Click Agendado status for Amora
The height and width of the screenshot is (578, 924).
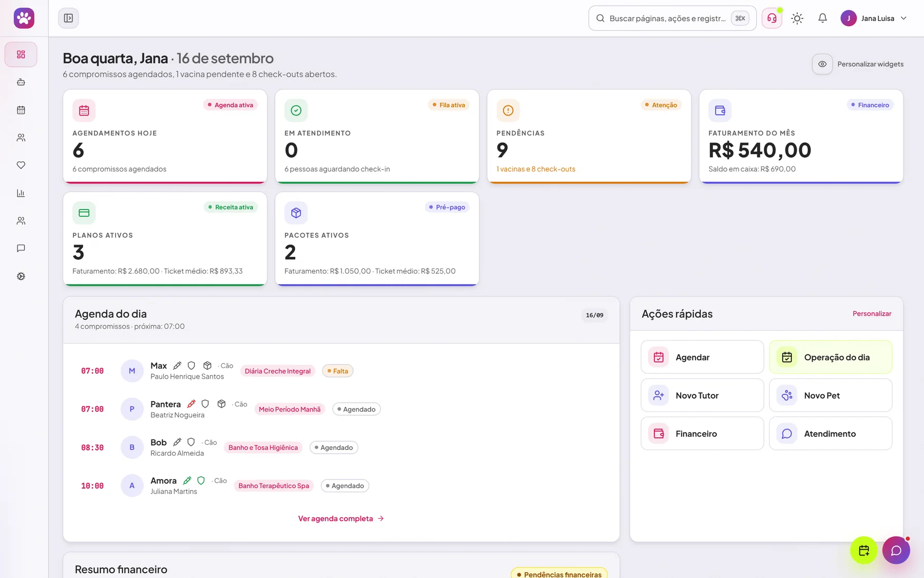pyautogui.click(x=345, y=486)
